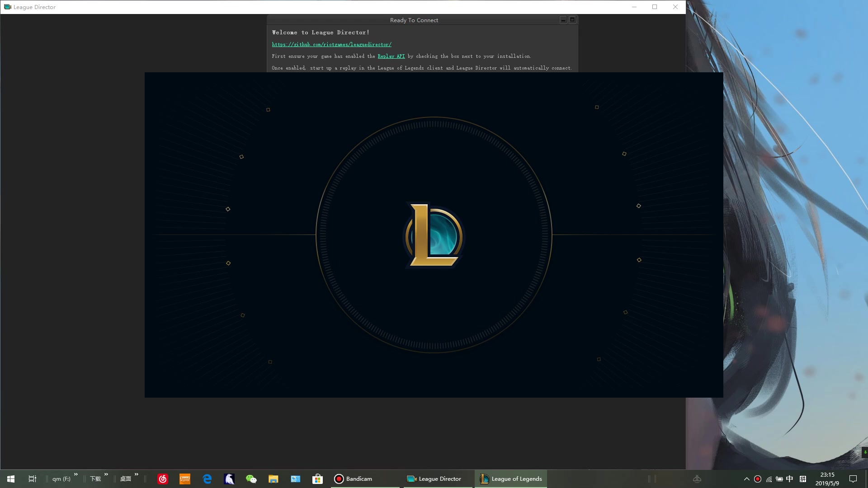Open File Explorer from taskbar
This screenshot has height=488, width=868.
[x=273, y=479]
